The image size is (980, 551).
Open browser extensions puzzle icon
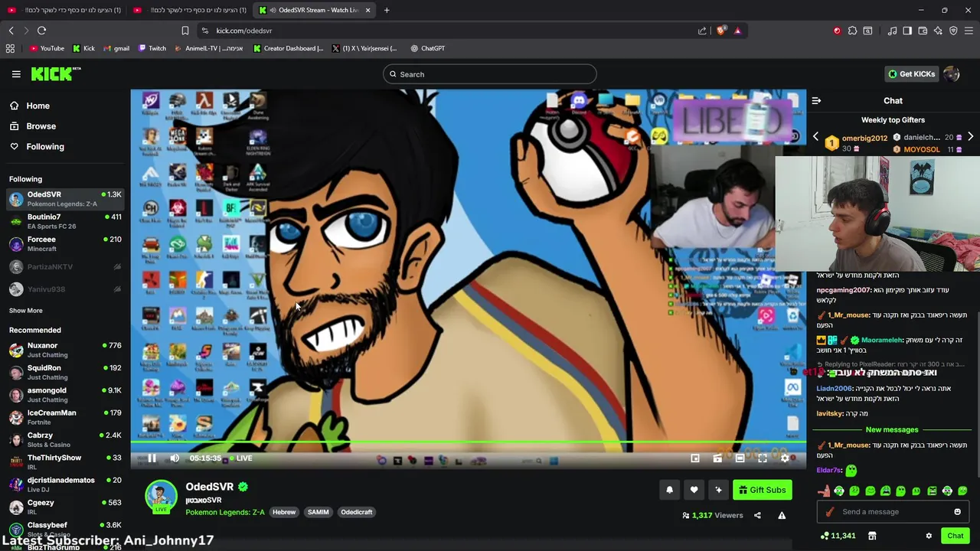click(x=852, y=31)
